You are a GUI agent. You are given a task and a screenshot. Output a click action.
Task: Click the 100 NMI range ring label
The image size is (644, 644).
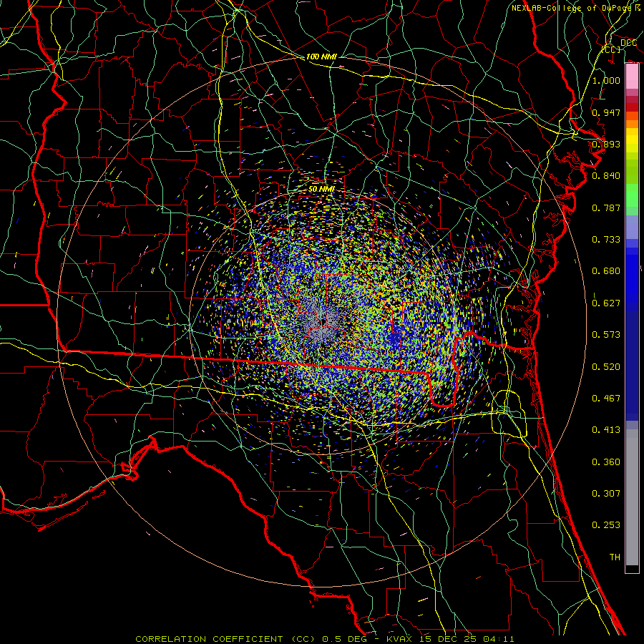(321, 57)
